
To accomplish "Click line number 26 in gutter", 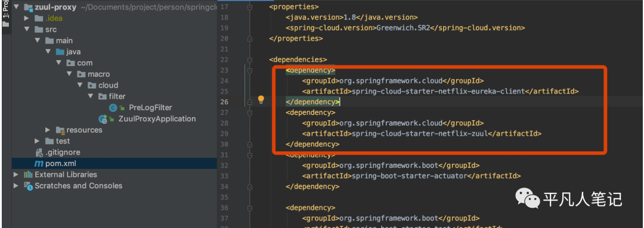I will click(224, 102).
